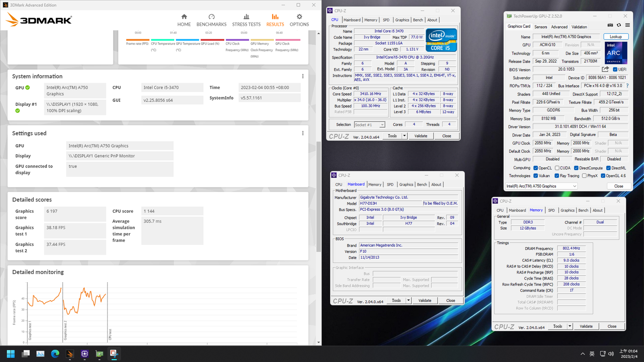Screen dimensions: 644x362
Task: Click the BIOS share/export icon in GPU-Z
Action: [605, 69]
